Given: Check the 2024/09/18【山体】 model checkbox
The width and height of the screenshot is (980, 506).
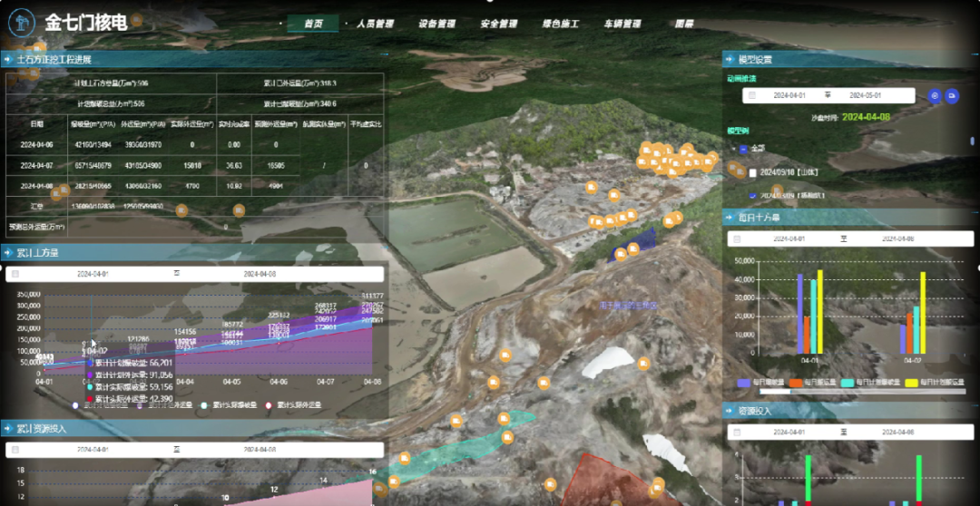Looking at the screenshot, I should click(753, 172).
